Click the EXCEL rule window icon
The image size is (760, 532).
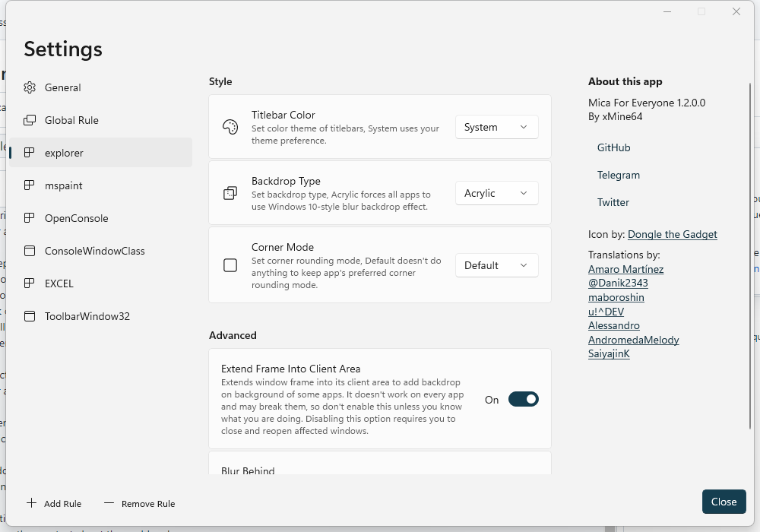pos(30,283)
